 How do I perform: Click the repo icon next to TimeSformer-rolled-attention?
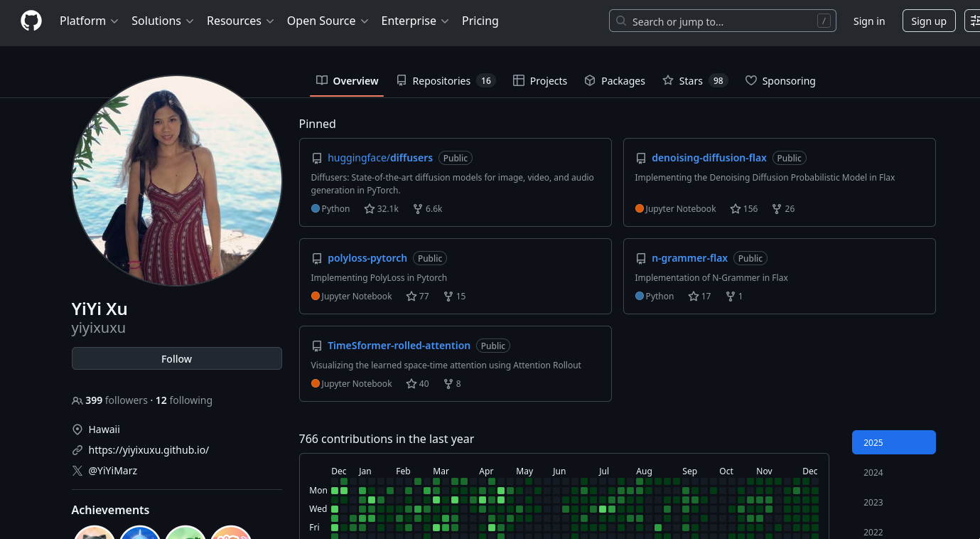coord(317,346)
